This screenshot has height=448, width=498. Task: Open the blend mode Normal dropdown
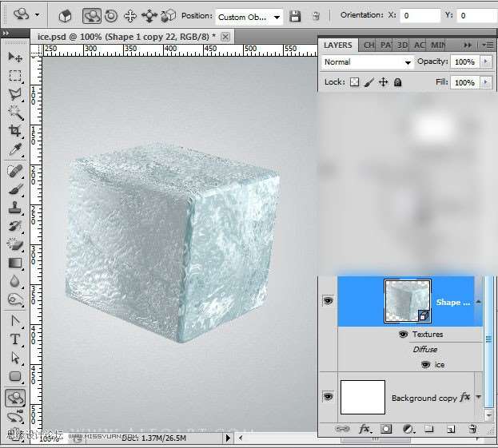[367, 62]
